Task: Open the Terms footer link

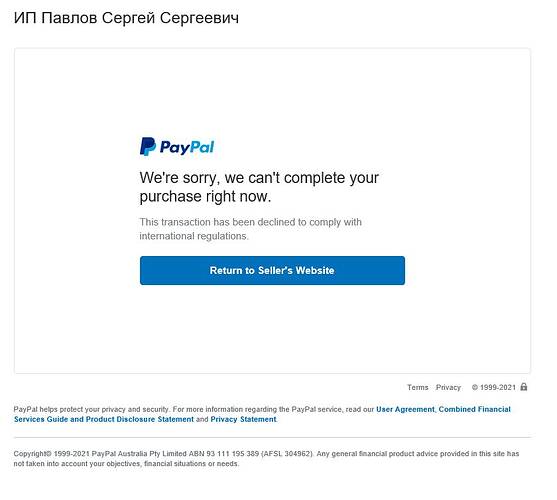Action: [x=417, y=387]
